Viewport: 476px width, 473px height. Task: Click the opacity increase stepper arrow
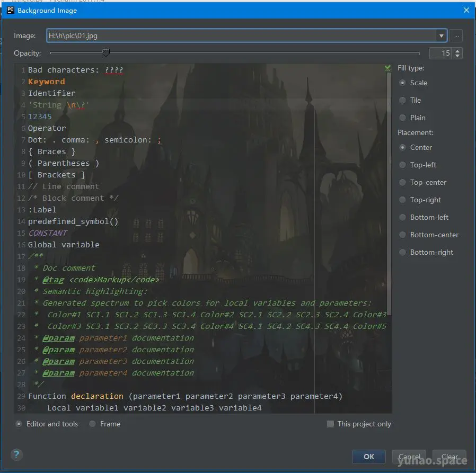(x=457, y=50)
